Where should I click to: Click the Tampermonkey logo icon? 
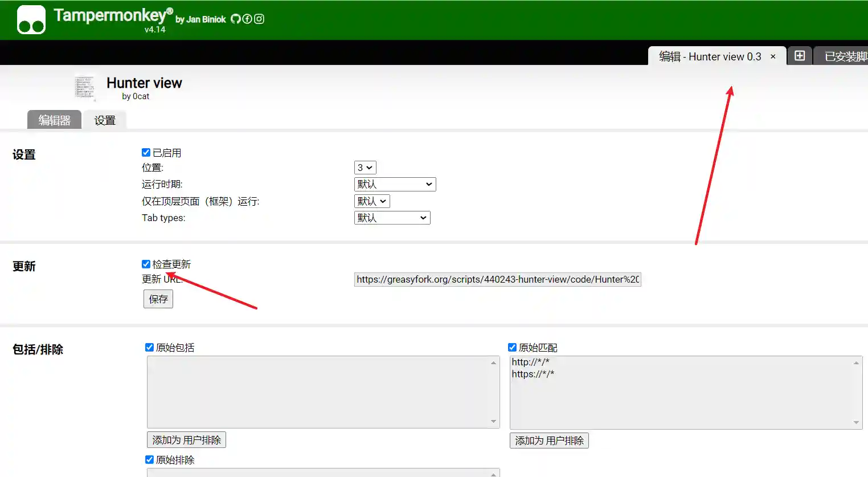point(31,20)
